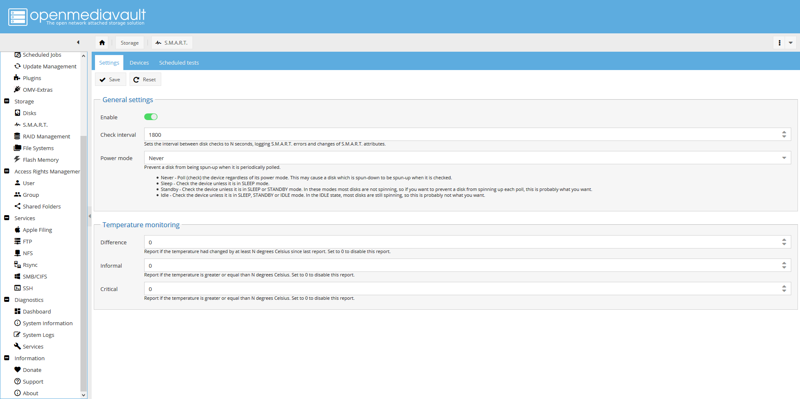This screenshot has width=800, height=399.
Task: Click the Informal temperature field
Action: 461,265
